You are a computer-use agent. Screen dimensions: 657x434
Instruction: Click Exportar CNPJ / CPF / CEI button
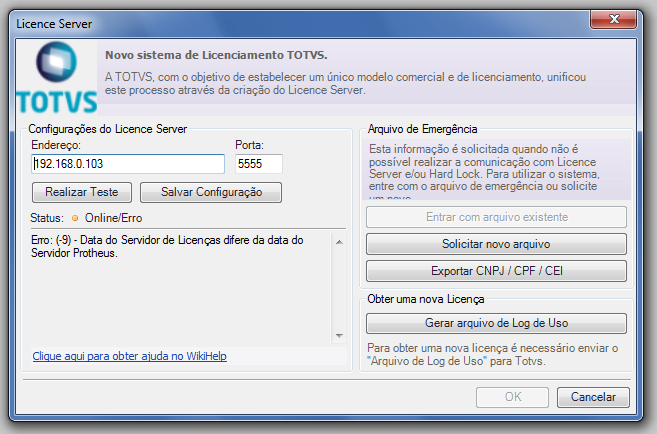497,271
